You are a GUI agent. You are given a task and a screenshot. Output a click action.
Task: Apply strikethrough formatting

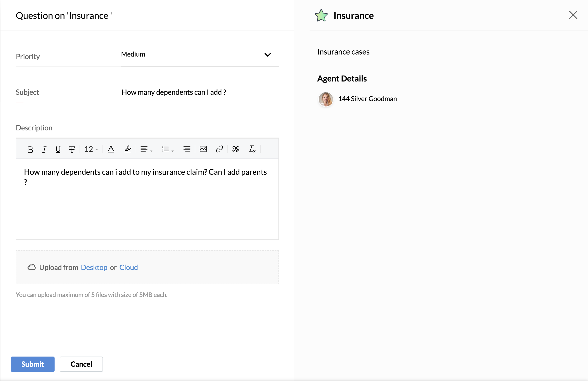72,149
